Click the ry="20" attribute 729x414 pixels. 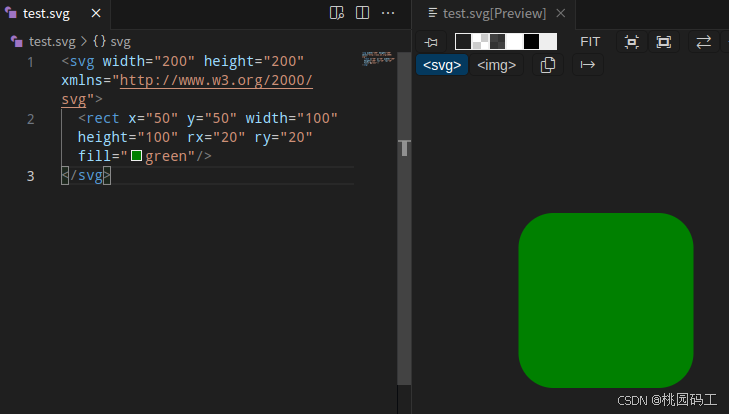[x=283, y=137]
